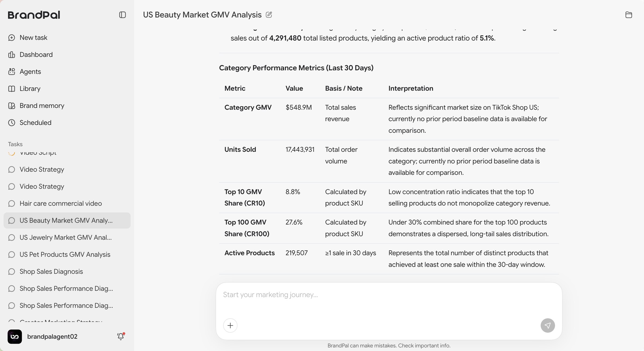Image resolution: width=644 pixels, height=351 pixels.
Task: Click the $548.9M value cell
Action: point(299,107)
